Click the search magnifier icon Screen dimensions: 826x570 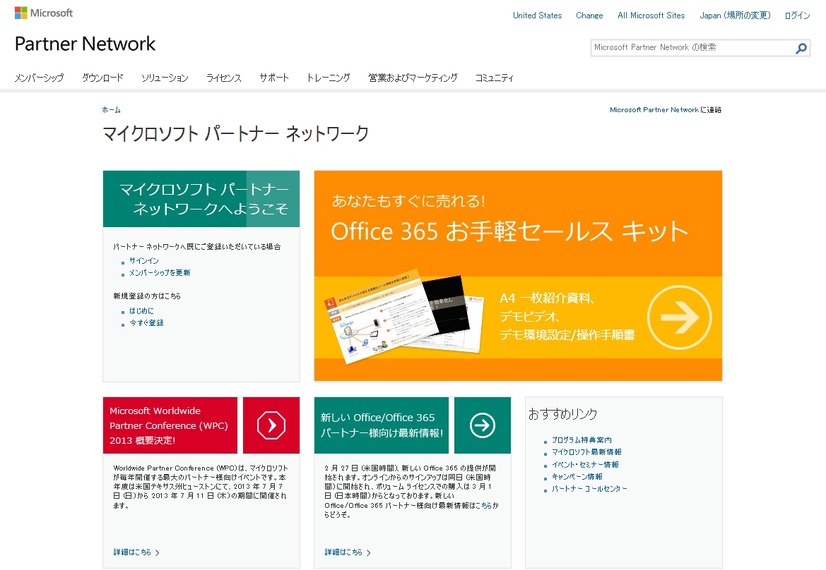801,48
